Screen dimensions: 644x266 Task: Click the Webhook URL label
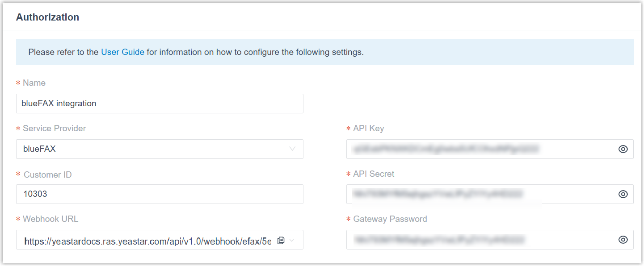(51, 219)
